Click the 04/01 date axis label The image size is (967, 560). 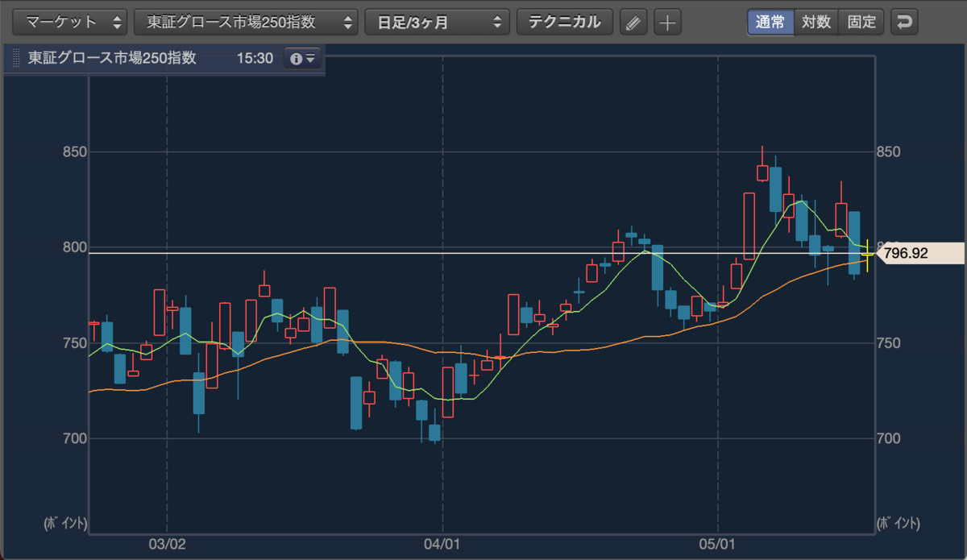[x=442, y=545]
